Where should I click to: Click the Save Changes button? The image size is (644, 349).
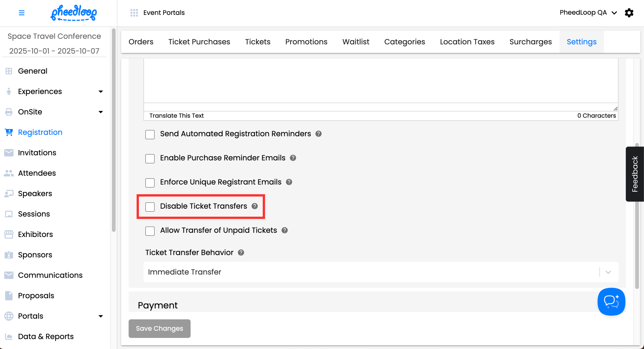[159, 328]
